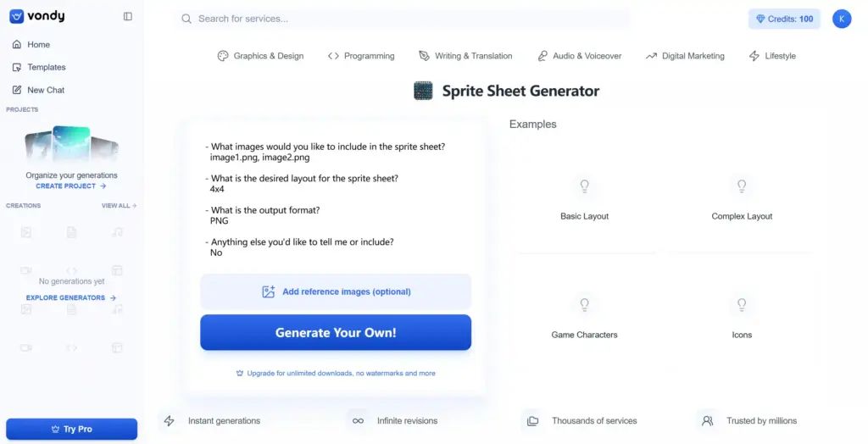This screenshot has width=868, height=444.
Task: Click the Vondy logo icon
Action: pos(17,16)
